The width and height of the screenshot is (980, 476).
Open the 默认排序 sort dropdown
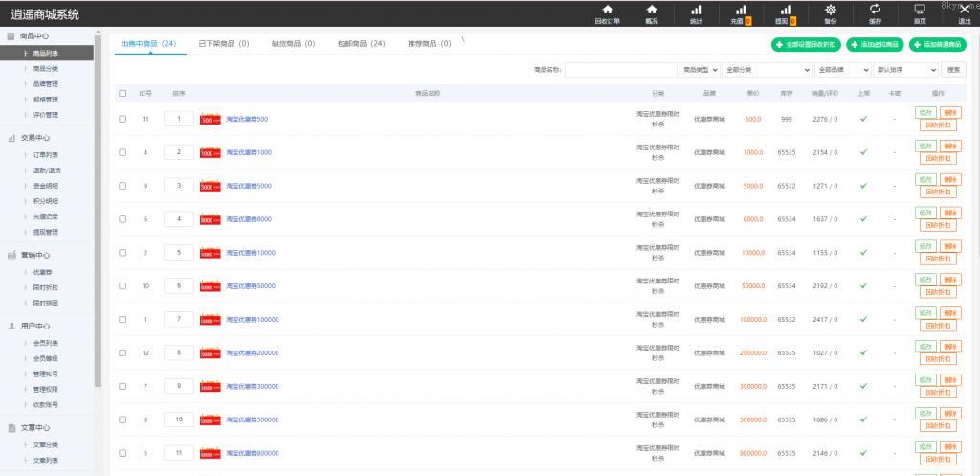point(906,70)
